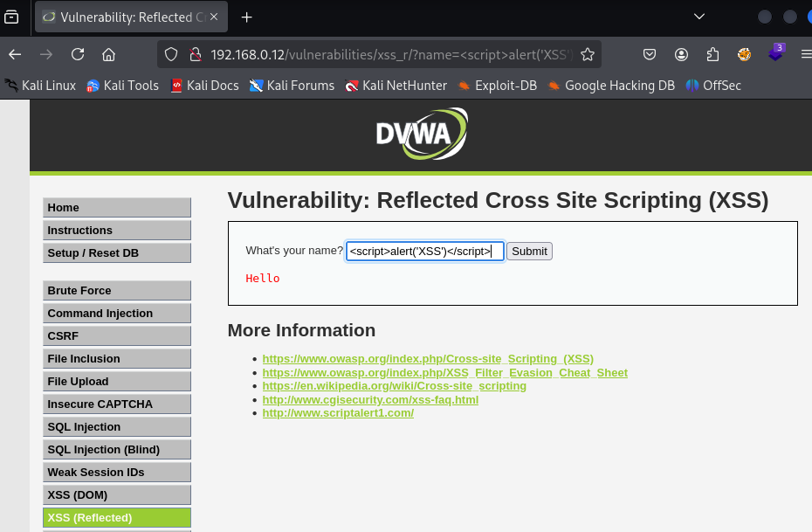Open the OffSec bookmark
The width and height of the screenshot is (812, 532).
click(713, 86)
